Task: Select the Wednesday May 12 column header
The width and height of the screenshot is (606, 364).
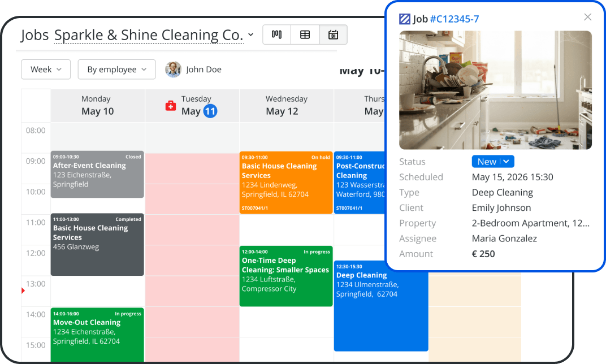Action: coord(287,106)
